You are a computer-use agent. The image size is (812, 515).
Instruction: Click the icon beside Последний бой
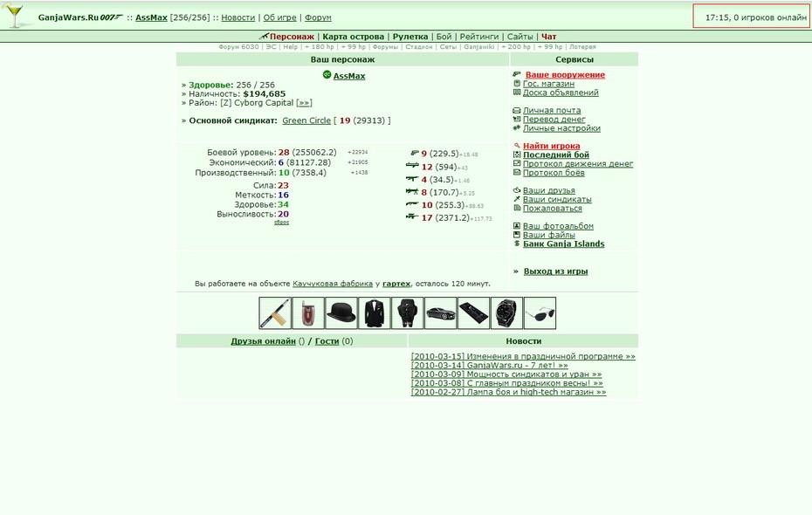516,154
